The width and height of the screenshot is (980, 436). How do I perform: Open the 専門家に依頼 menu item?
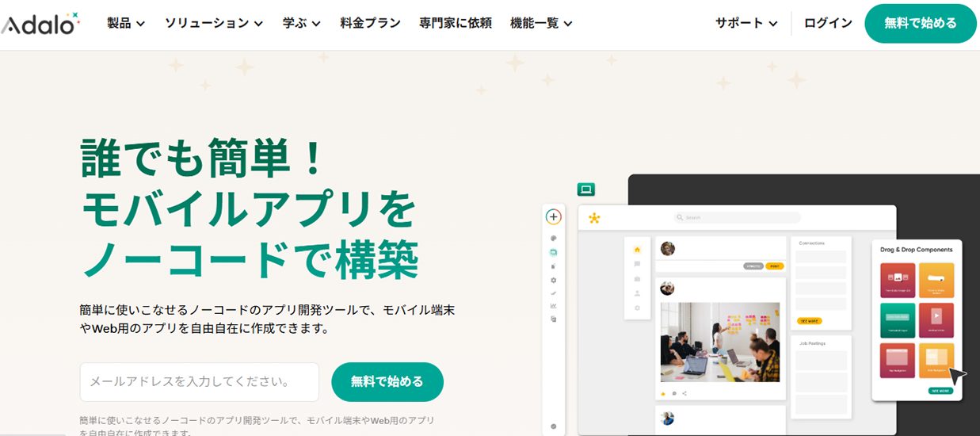456,23
